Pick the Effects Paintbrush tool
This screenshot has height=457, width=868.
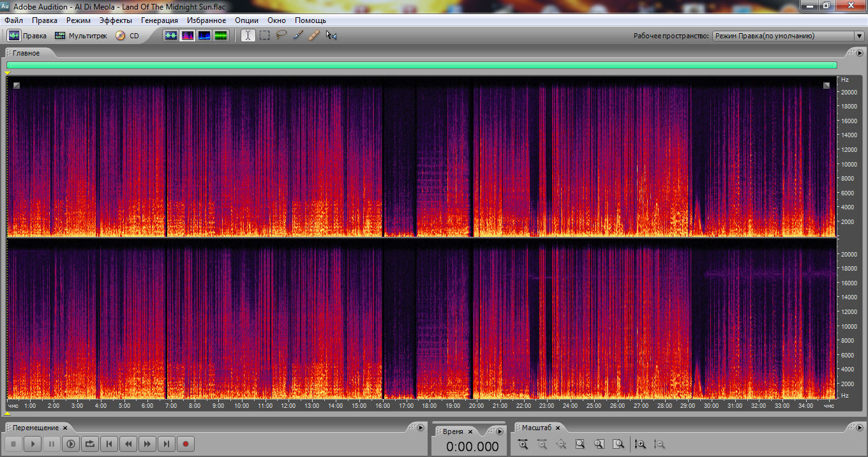(297, 36)
